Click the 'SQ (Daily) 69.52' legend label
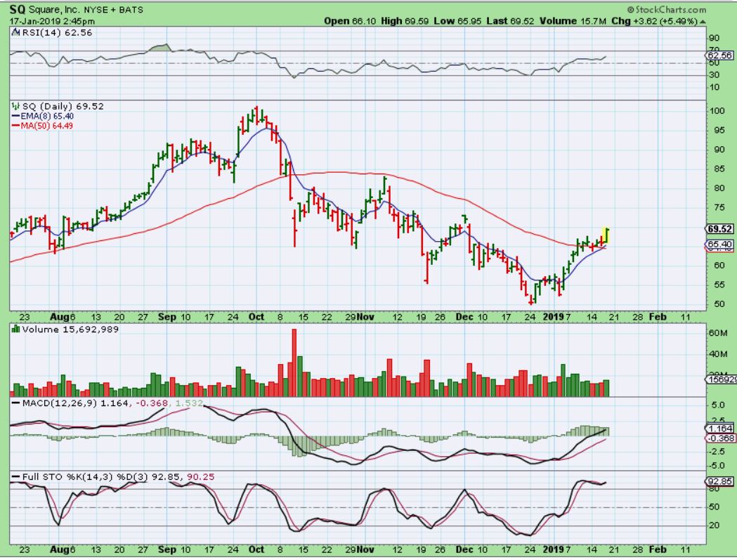 (63, 106)
